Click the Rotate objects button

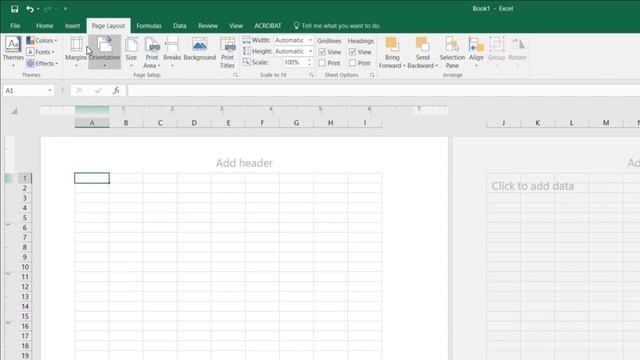518,52
